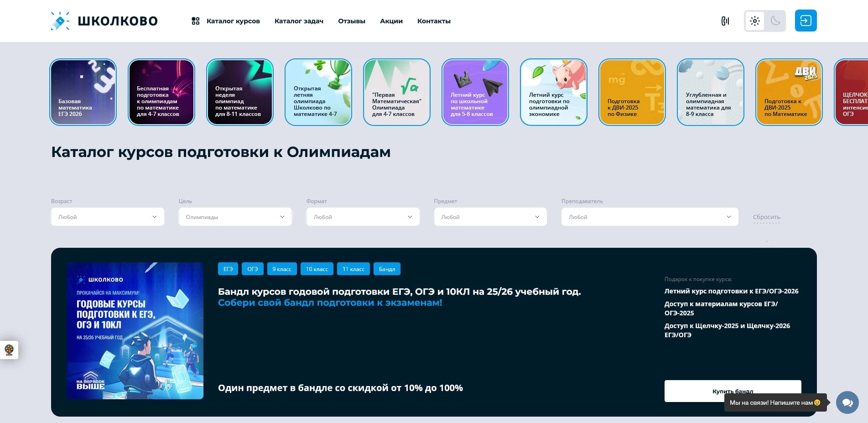This screenshot has width=868, height=423.
Task: Click the Сбросить filters link
Action: (x=767, y=217)
